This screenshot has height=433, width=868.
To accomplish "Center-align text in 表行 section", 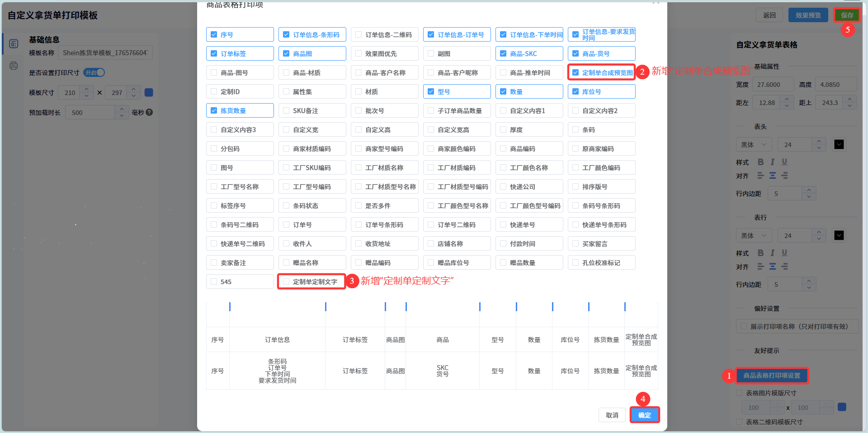I will pos(773,266).
